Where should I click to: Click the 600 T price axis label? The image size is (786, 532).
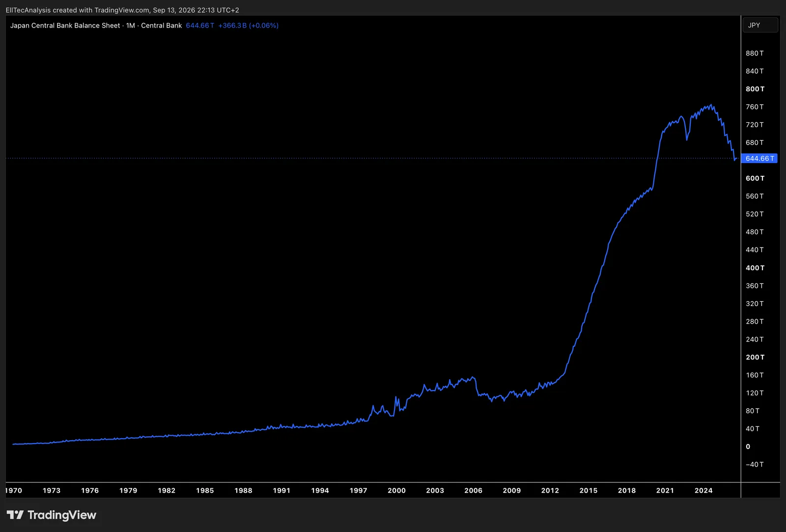pyautogui.click(x=755, y=178)
